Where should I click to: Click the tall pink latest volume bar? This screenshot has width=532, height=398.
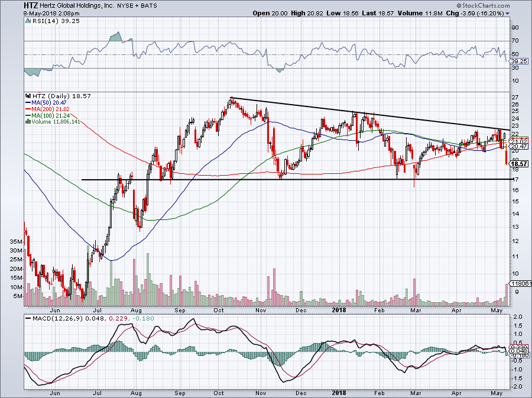coord(507,295)
